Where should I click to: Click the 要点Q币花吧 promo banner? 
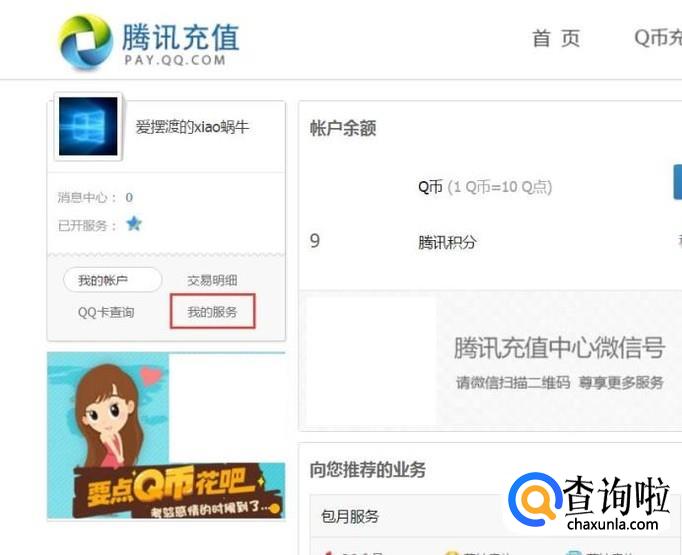pyautogui.click(x=166, y=436)
